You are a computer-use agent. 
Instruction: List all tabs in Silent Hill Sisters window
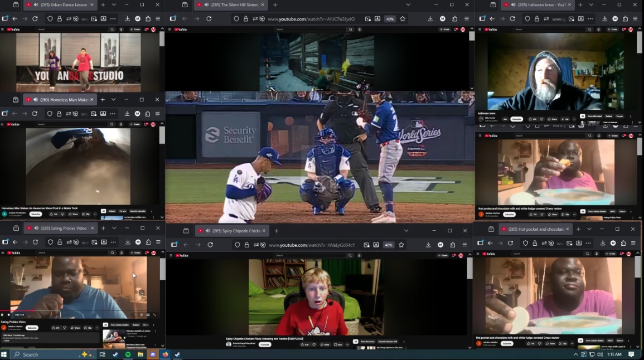tap(408, 5)
